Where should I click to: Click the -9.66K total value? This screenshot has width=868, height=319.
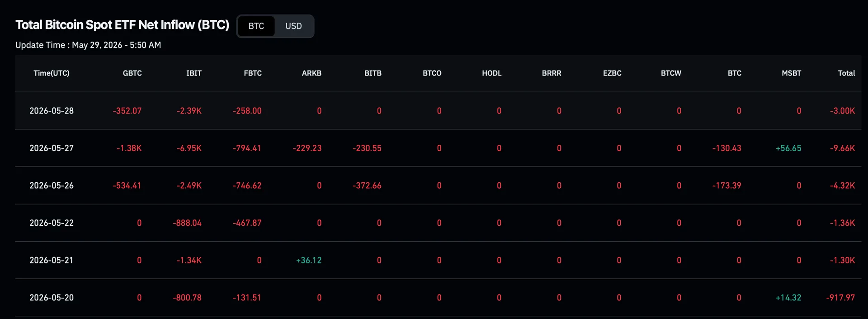(x=842, y=148)
